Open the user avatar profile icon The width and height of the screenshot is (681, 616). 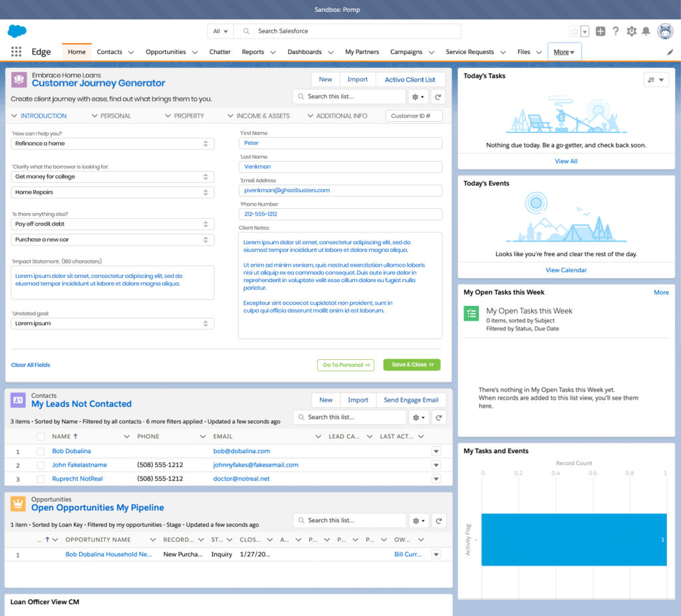pyautogui.click(x=665, y=31)
